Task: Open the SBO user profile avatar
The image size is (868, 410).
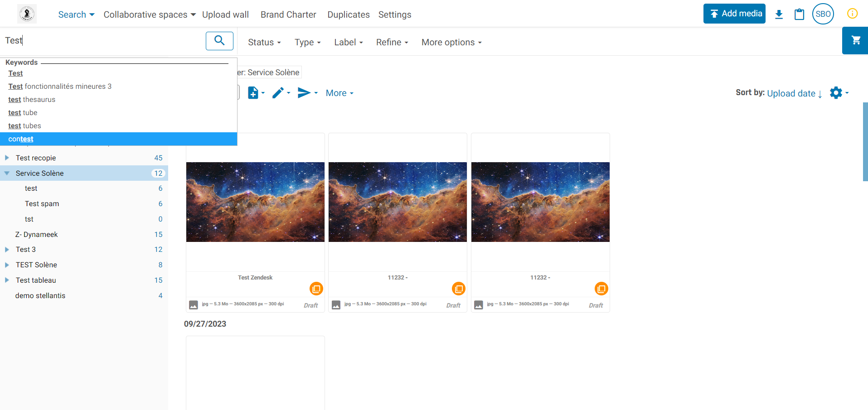Action: click(x=823, y=14)
